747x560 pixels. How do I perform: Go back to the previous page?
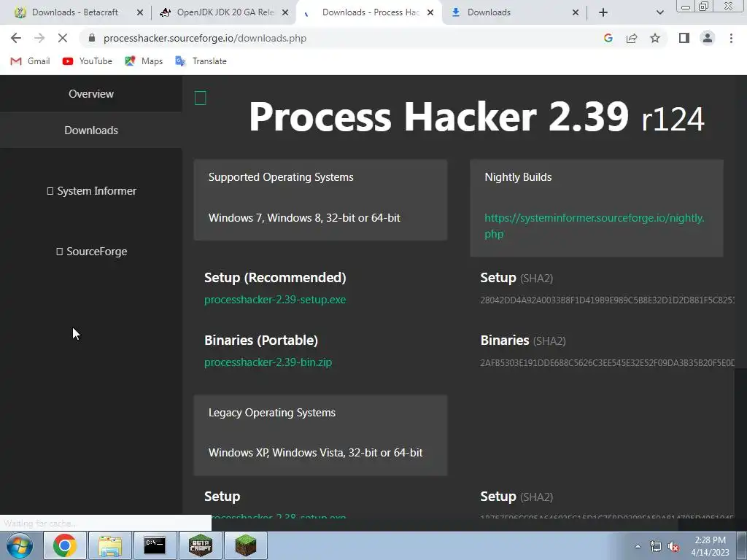coord(16,38)
